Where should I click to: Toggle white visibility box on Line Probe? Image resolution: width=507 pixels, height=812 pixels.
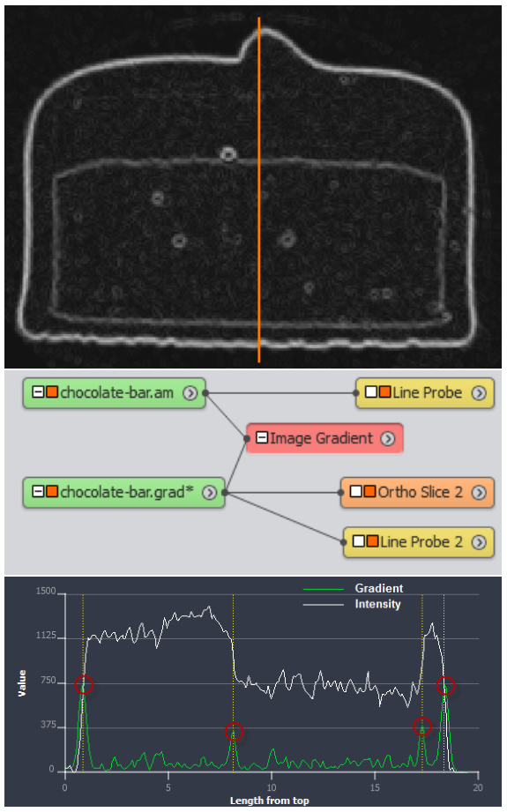371,392
